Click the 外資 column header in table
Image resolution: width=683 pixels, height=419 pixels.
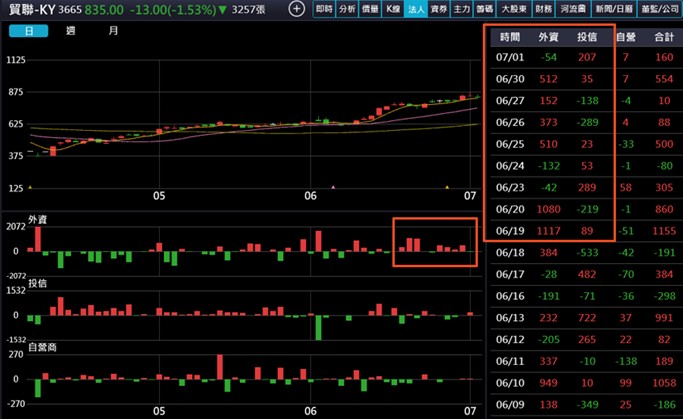click(548, 37)
